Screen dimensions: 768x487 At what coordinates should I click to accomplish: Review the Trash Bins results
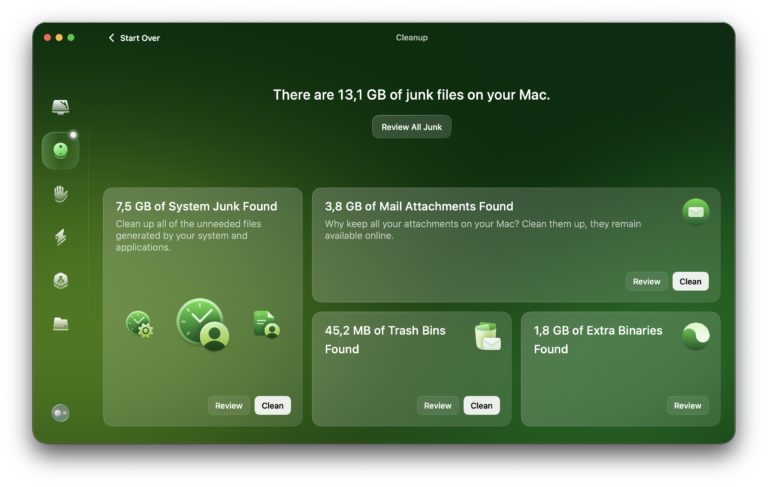click(437, 406)
